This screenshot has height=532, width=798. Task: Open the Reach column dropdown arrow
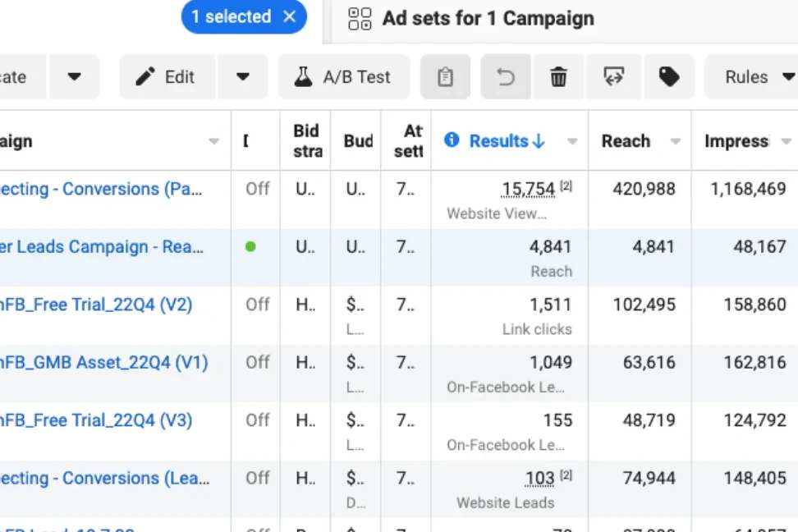pos(676,141)
